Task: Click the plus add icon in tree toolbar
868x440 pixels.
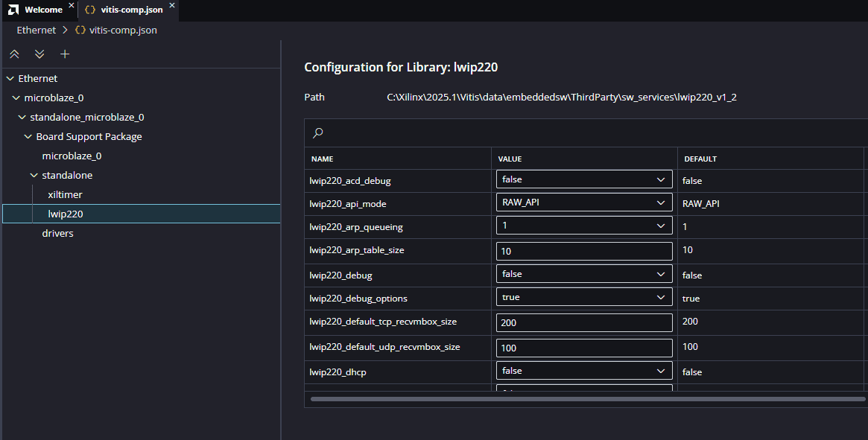Action: 65,54
